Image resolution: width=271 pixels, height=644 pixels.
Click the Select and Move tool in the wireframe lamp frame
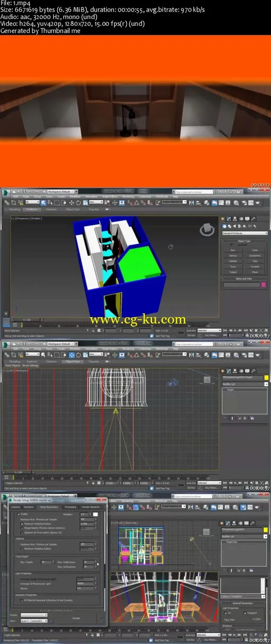pos(71,355)
